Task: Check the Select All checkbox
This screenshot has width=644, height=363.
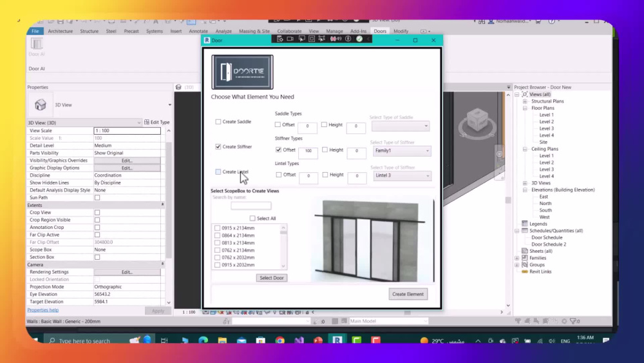Action: point(252,219)
